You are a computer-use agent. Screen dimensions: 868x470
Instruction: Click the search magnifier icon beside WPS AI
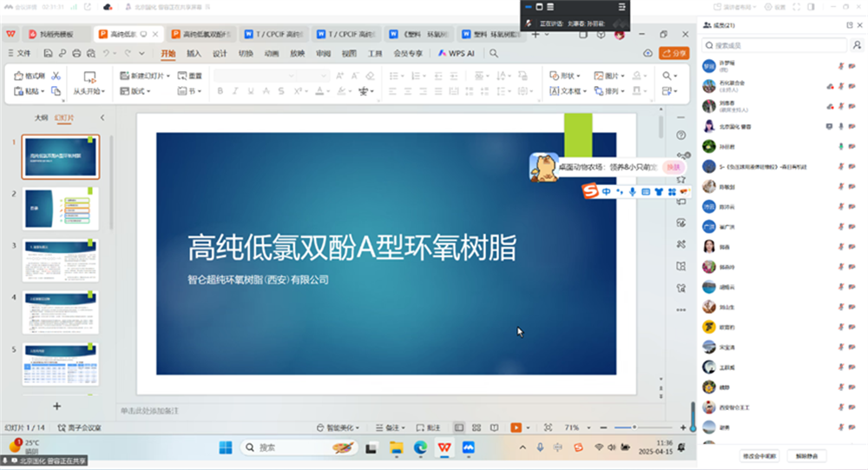coord(494,53)
